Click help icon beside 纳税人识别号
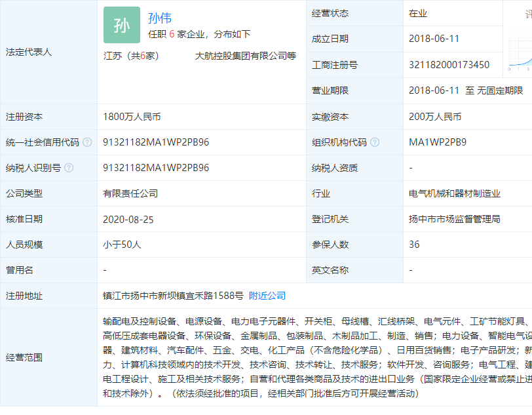This screenshot has height=415, width=532. click(69, 168)
